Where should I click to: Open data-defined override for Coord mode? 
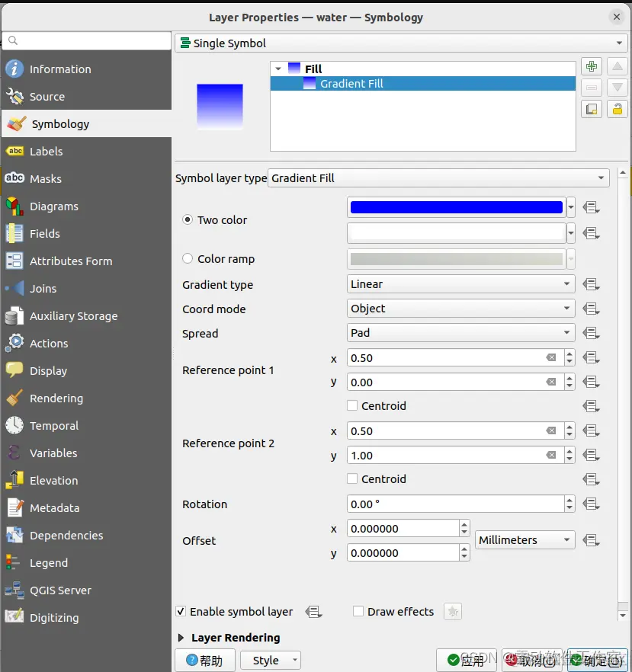tap(591, 309)
